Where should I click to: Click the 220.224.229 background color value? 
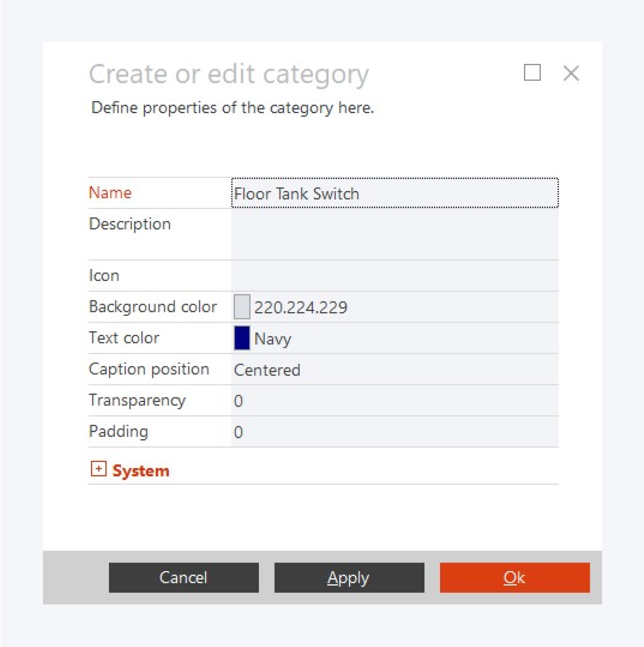[301, 307]
